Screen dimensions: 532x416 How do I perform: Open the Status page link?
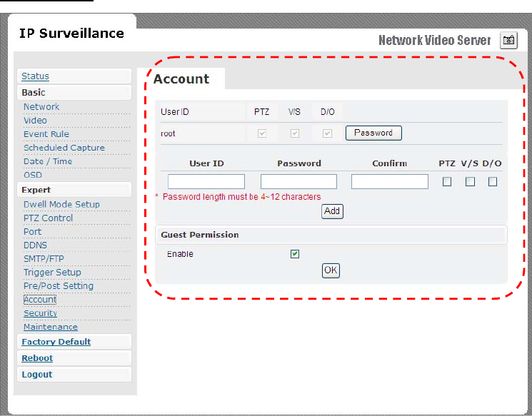35,76
